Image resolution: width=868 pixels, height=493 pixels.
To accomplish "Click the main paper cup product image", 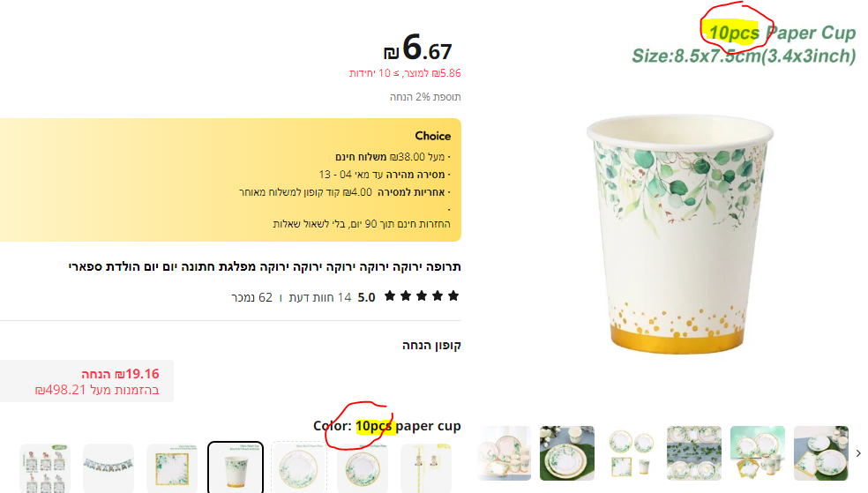I will click(680, 234).
